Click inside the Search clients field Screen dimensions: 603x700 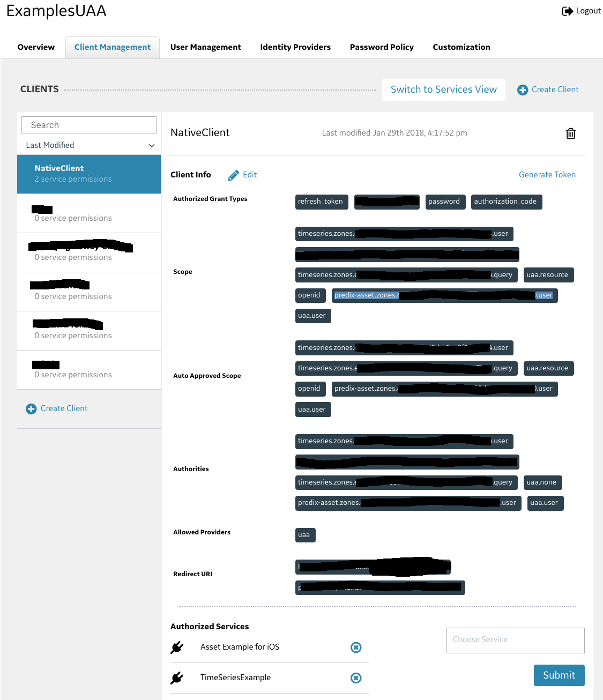point(88,124)
